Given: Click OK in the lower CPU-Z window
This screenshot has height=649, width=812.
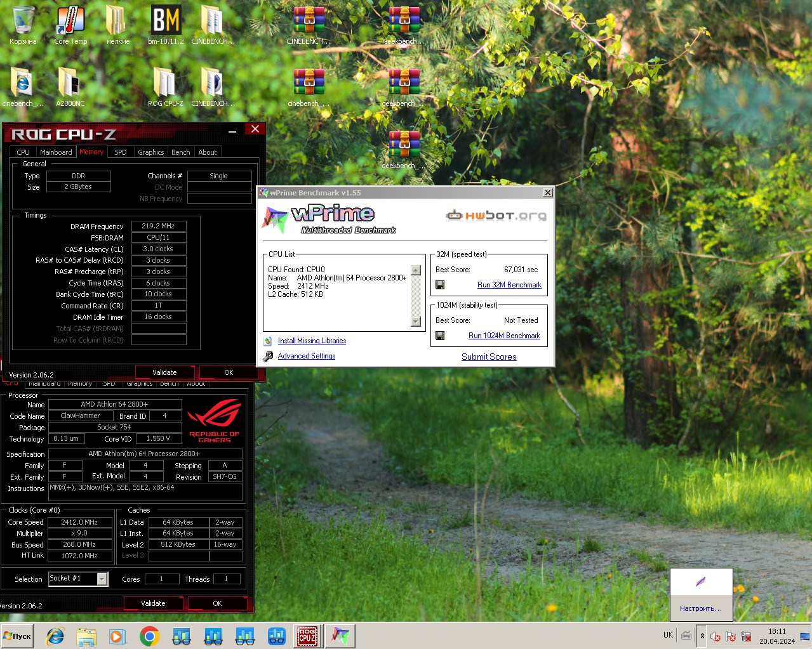Looking at the screenshot, I should 217,603.
